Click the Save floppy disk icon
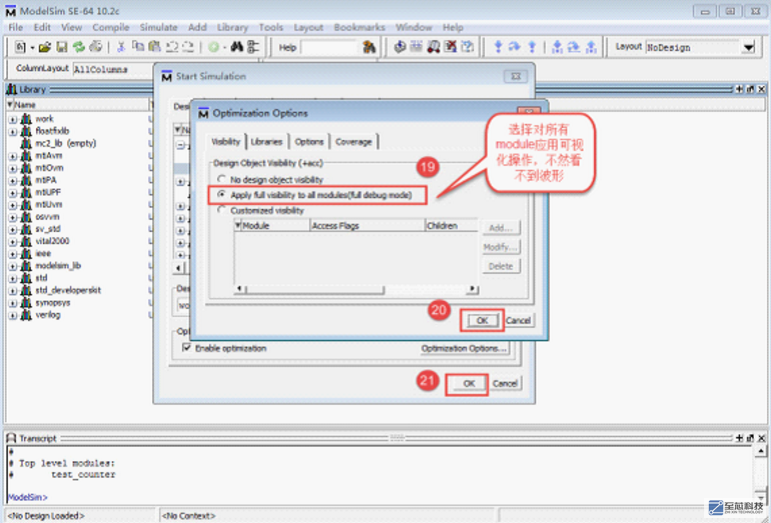Screen dimensions: 771x523 coord(61,47)
